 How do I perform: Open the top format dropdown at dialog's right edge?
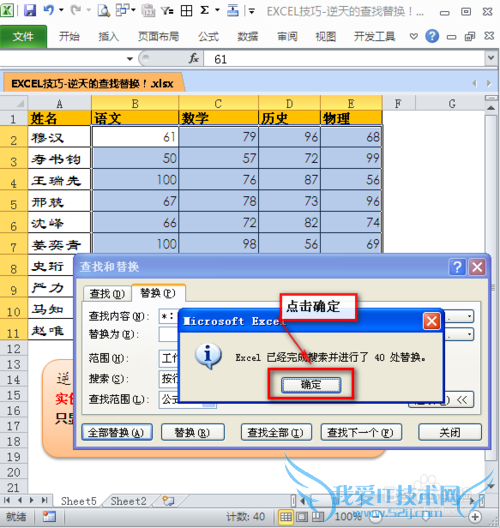[x=469, y=316]
